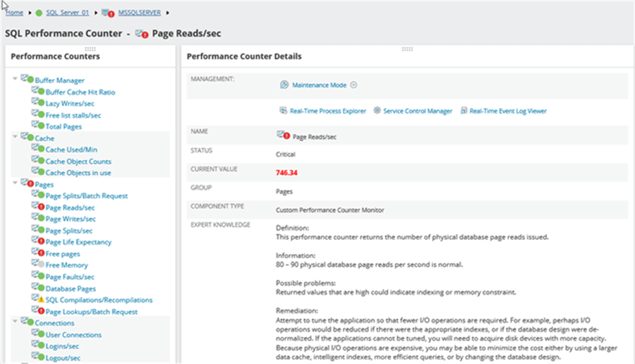Image resolution: width=635 pixels, height=364 pixels.
Task: Select the Pages group node
Action: pos(44,184)
